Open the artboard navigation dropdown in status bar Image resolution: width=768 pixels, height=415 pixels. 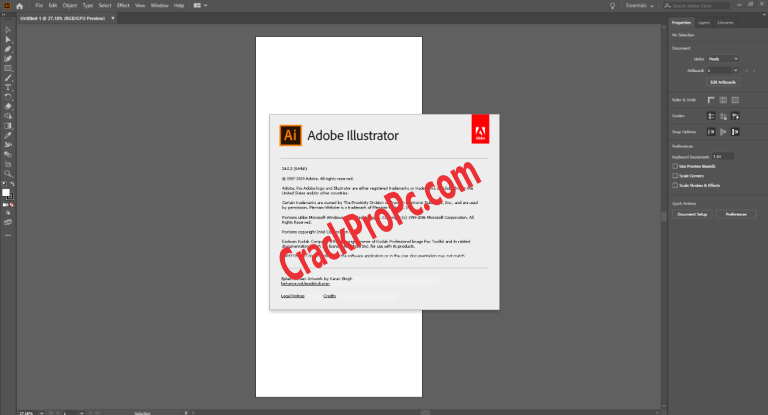pyautogui.click(x=81, y=413)
